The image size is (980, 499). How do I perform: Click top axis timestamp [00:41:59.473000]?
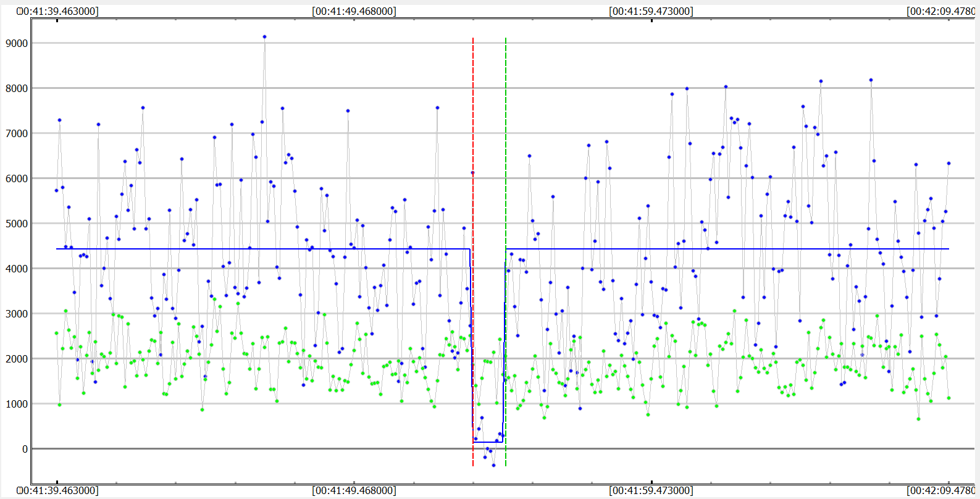(x=651, y=11)
